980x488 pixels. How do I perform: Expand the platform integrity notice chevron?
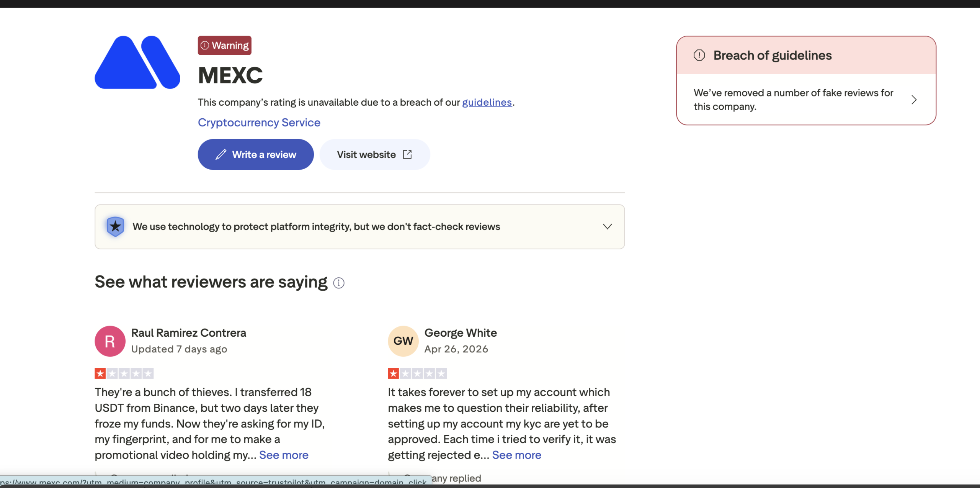click(x=607, y=227)
